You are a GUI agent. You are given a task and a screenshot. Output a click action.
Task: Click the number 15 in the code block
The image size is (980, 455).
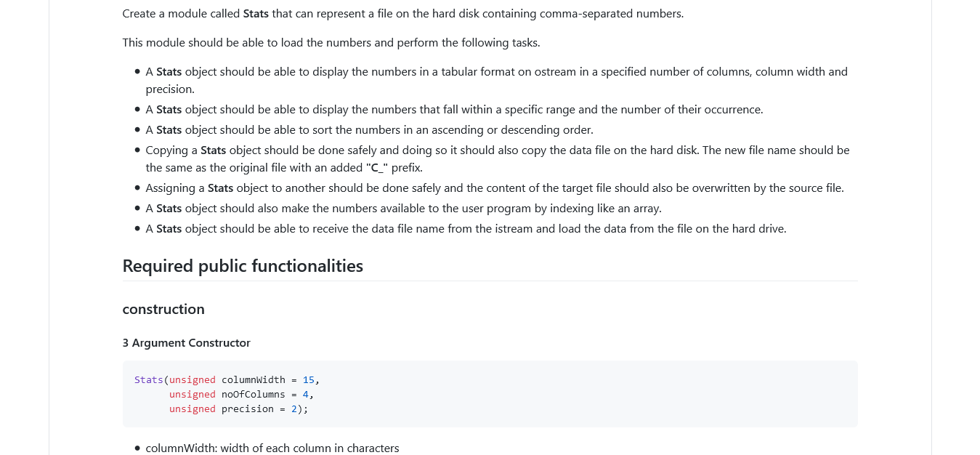tap(309, 380)
